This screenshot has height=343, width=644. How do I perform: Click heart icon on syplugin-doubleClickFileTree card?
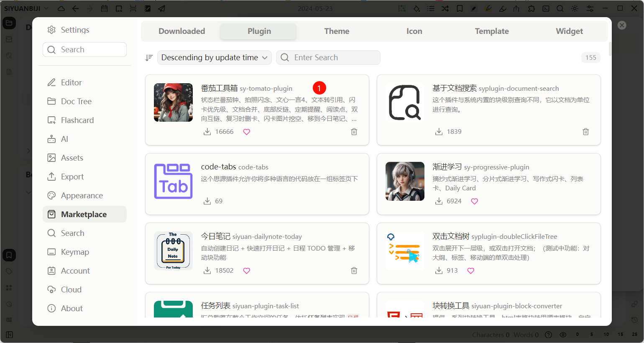pos(470,271)
